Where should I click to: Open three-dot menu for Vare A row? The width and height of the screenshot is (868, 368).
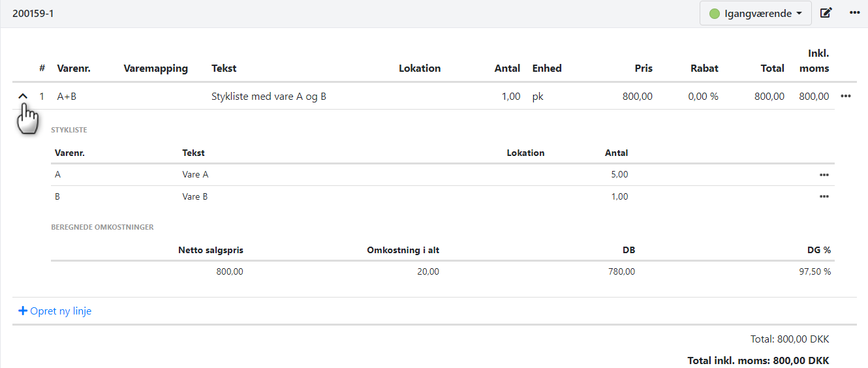[824, 175]
